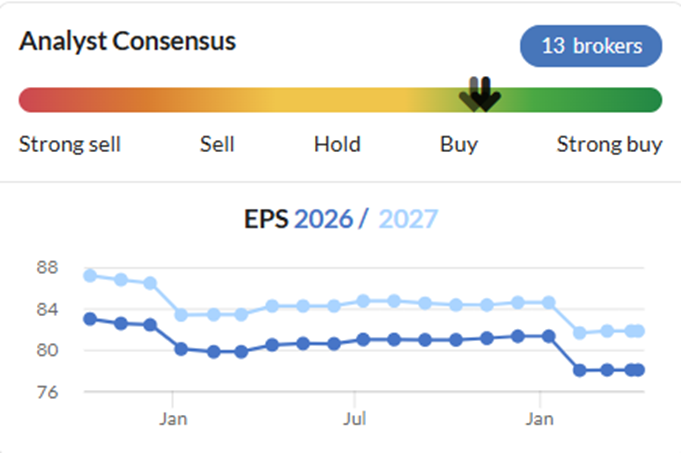Click first dark-blue 2026 EPS data point
This screenshot has width=681, height=453.
90,319
